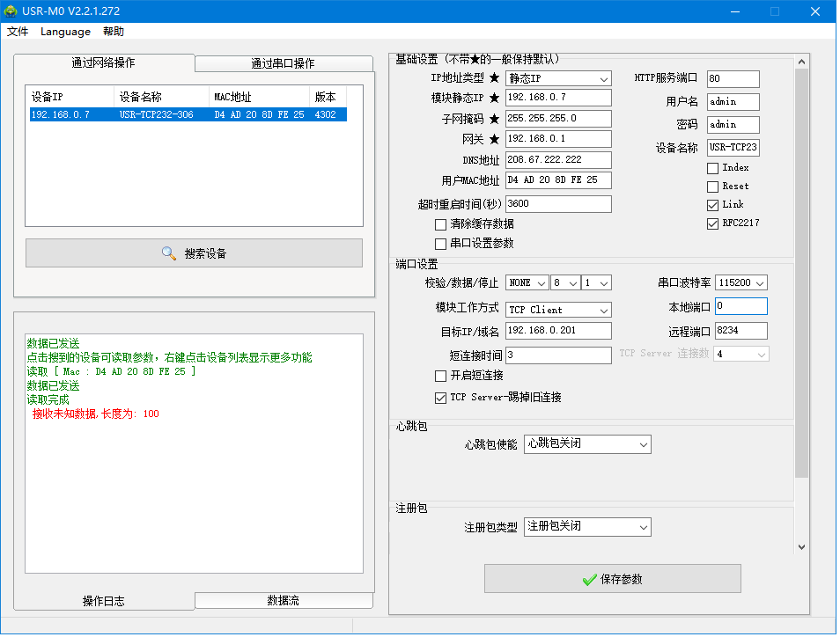Switch to the 数据流 tab

click(283, 600)
